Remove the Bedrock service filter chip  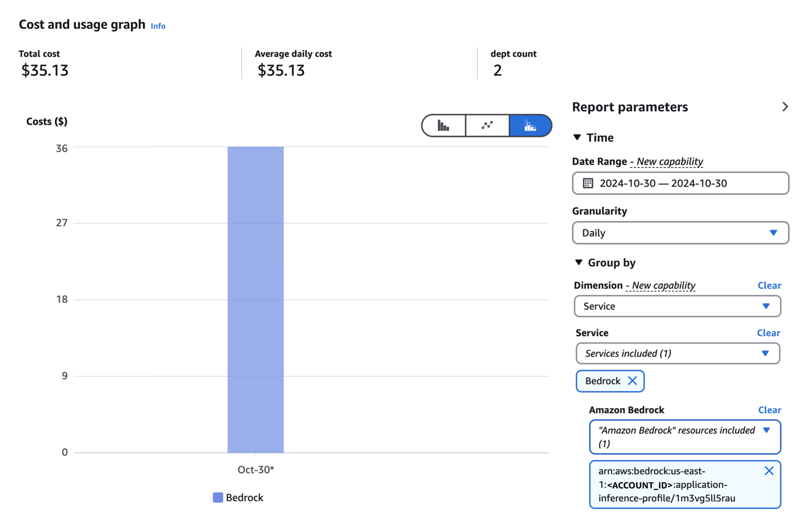tap(632, 381)
